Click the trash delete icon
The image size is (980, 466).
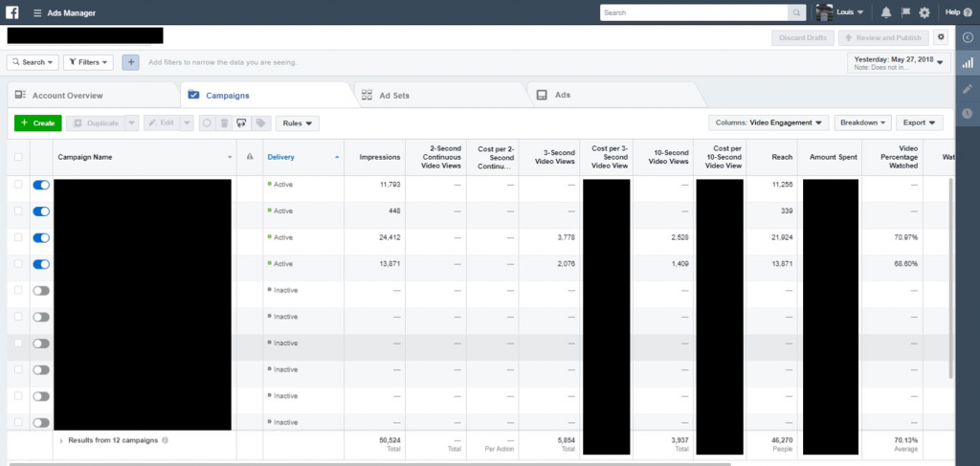click(224, 123)
